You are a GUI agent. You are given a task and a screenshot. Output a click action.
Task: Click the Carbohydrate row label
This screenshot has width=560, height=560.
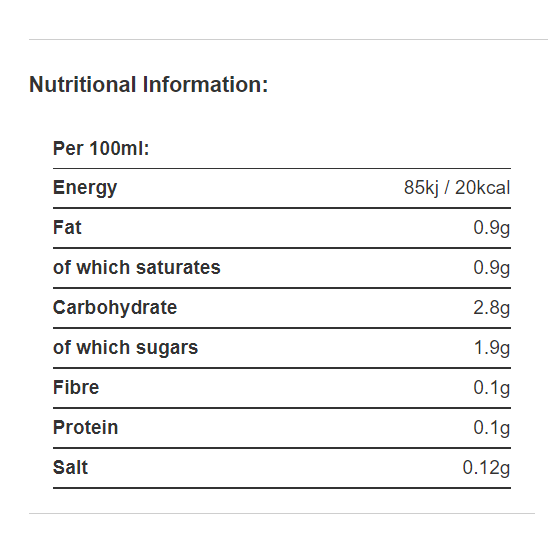pos(115,308)
